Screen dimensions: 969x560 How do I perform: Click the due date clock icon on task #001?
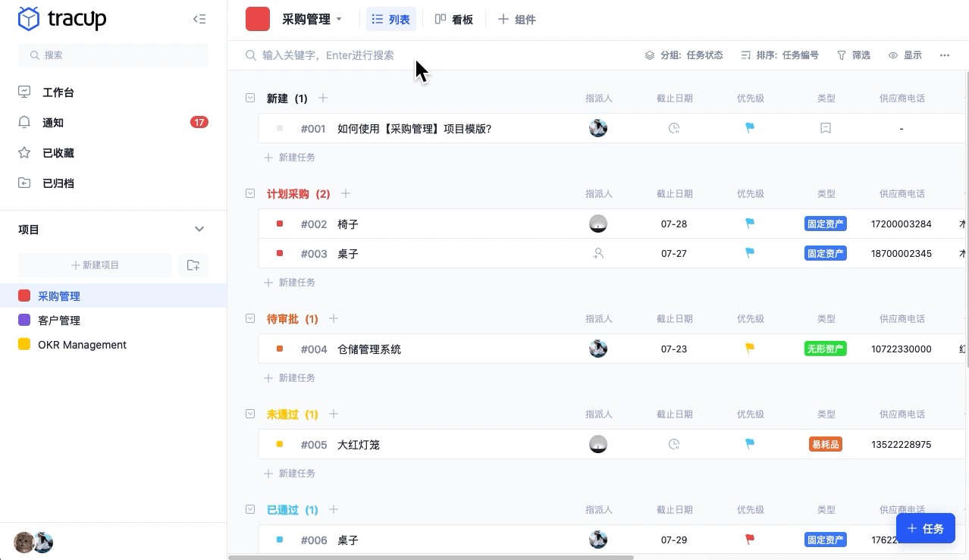pos(673,128)
